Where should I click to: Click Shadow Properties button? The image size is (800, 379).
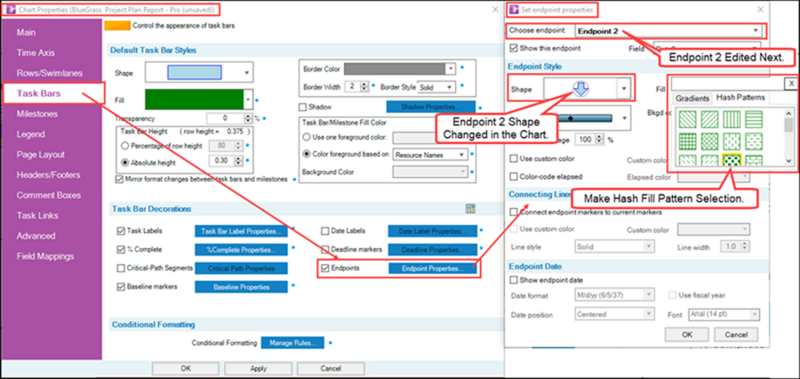point(431,107)
